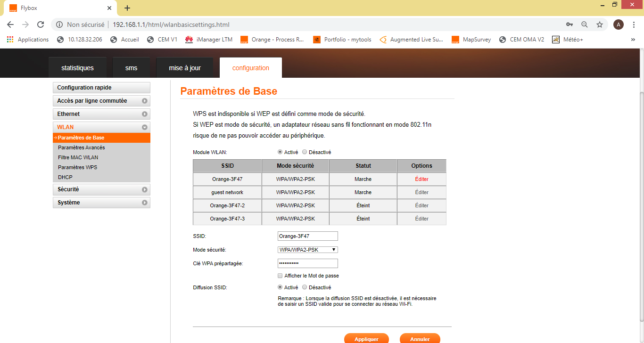Image resolution: width=644 pixels, height=343 pixels.
Task: Open Filtre MAC WLAN in sidebar
Action: [78, 157]
